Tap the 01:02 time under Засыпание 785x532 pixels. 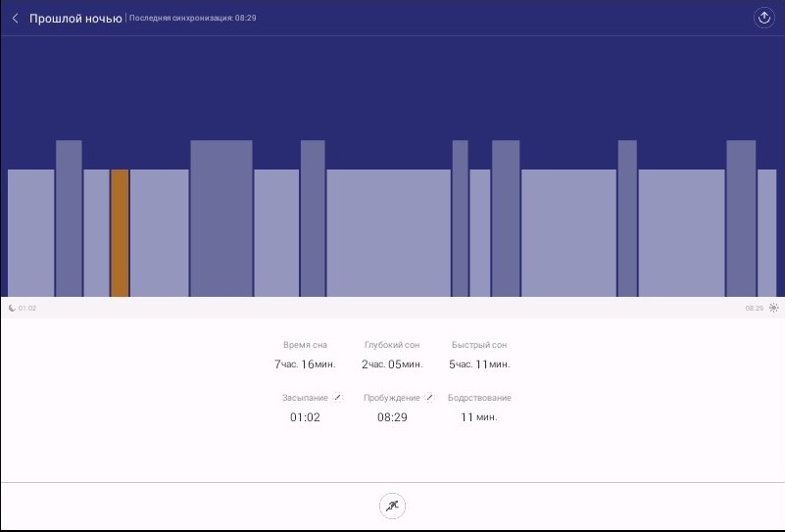(305, 417)
